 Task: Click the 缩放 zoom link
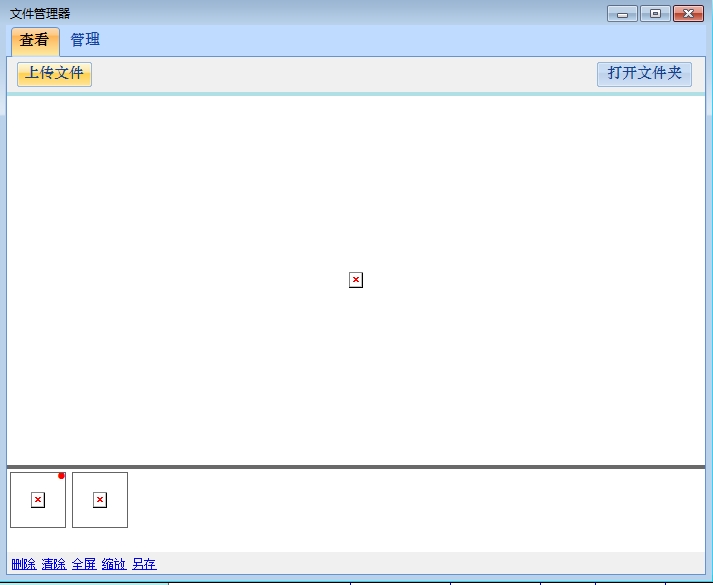pos(114,564)
